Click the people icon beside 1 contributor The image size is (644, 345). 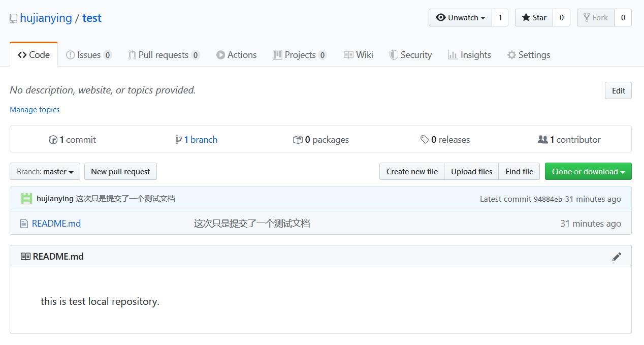543,140
